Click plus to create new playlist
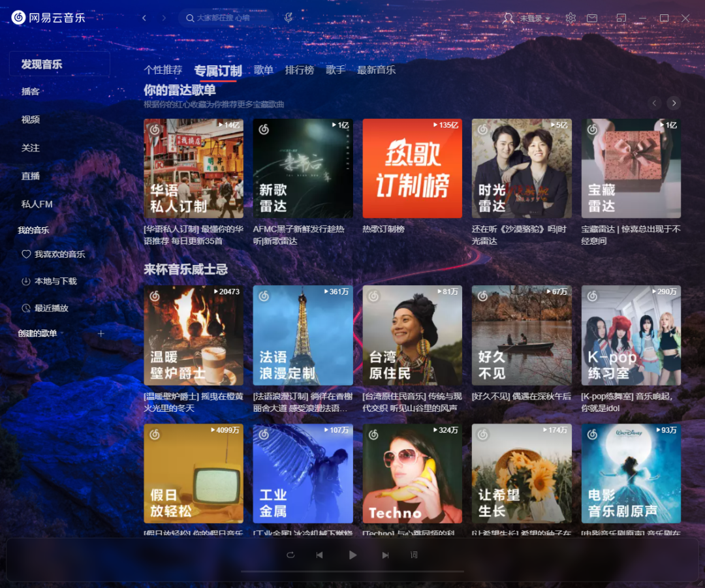 (x=101, y=333)
